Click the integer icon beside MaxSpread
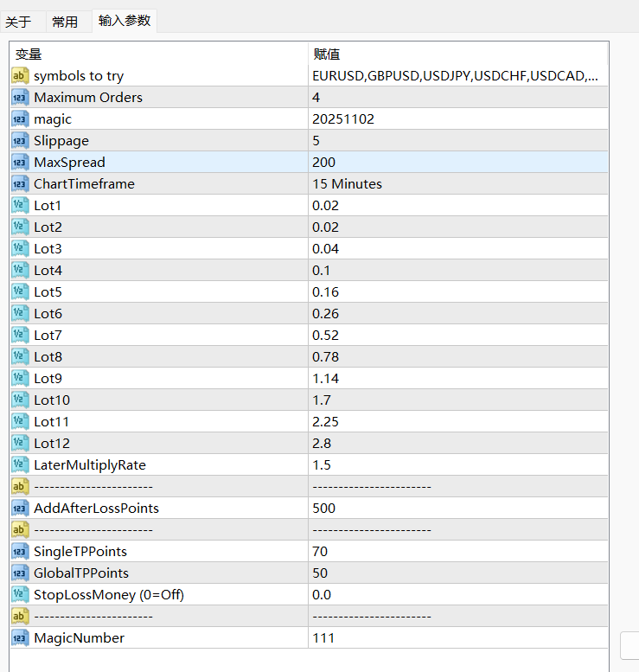The height and width of the screenshot is (672, 639). click(x=20, y=162)
